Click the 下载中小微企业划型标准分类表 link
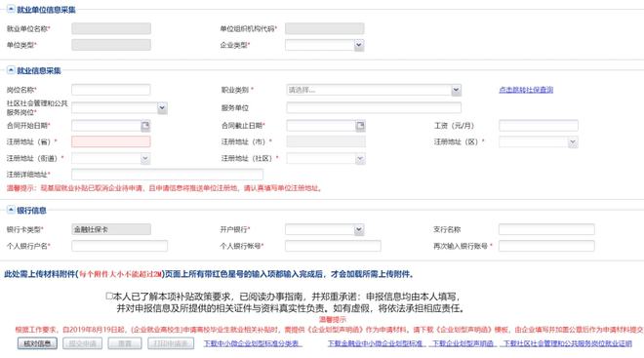The height and width of the screenshot is (358, 644). pos(253,343)
